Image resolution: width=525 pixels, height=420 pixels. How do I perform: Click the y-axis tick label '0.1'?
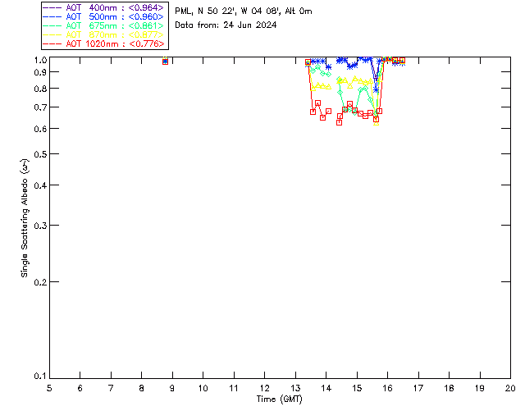click(x=40, y=377)
